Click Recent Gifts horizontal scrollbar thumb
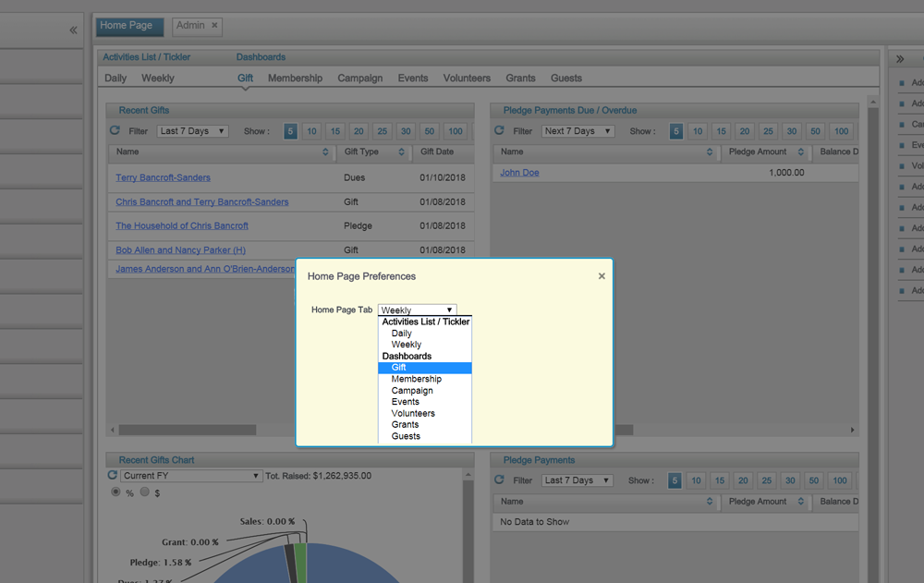924x583 pixels. point(188,430)
